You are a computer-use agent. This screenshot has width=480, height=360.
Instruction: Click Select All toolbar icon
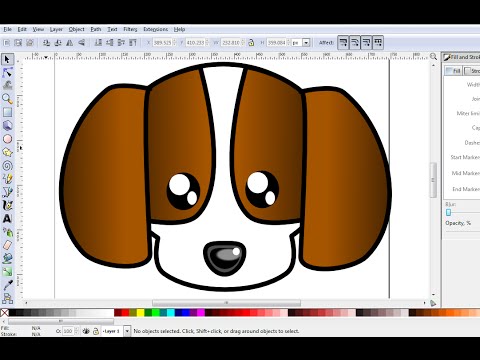coord(7,43)
